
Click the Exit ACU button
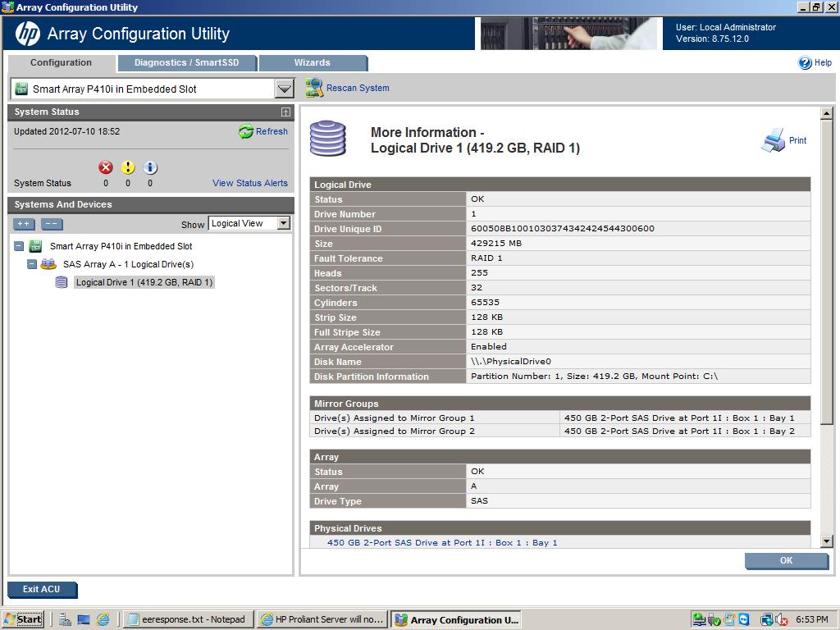pyautogui.click(x=42, y=589)
